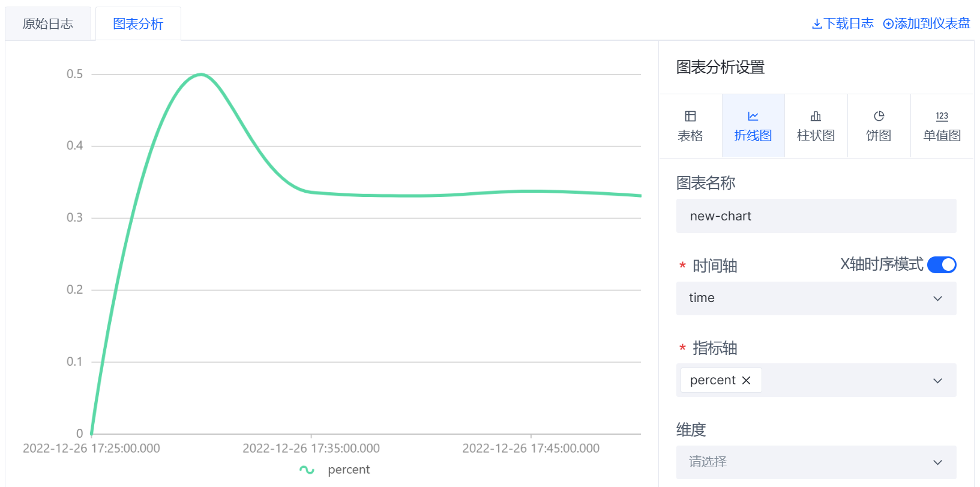This screenshot has width=980, height=487.
Task: Select the bar chart type icon
Action: pyautogui.click(x=816, y=116)
